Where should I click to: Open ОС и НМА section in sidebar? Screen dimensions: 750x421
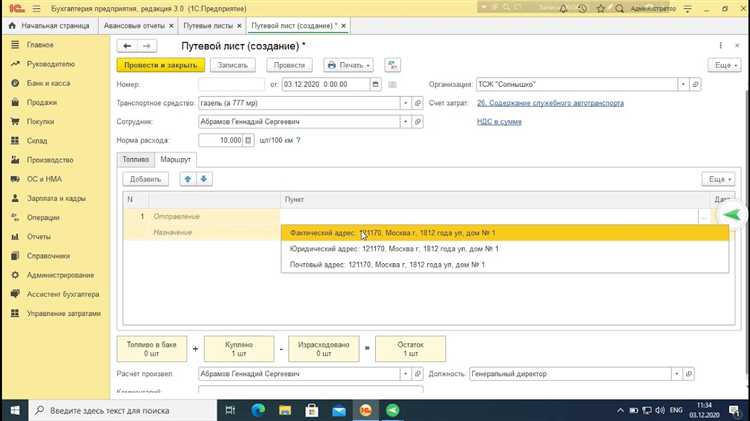pos(44,179)
